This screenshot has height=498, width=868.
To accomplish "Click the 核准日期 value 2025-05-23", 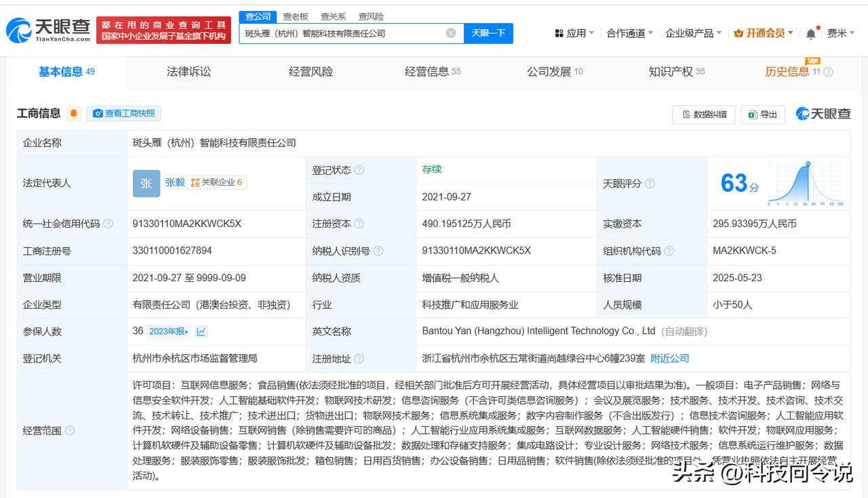I will click(737, 278).
